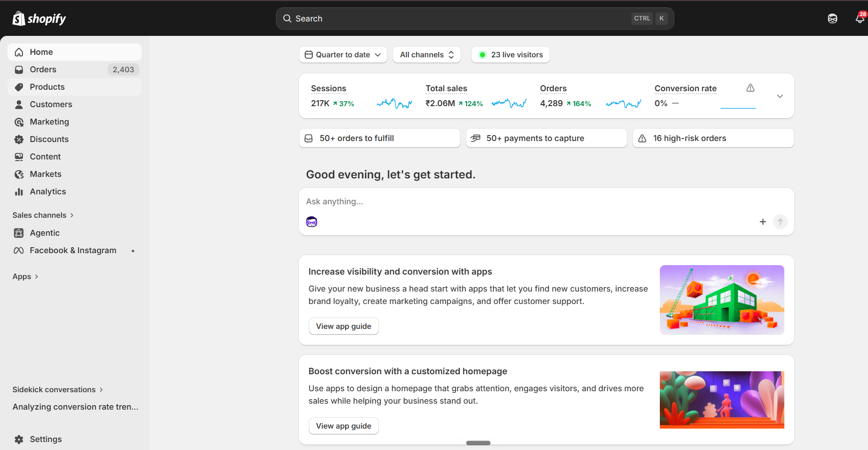Viewport: 868px width, 450px height.
Task: Click the Meta infinity icon
Action: point(19,250)
